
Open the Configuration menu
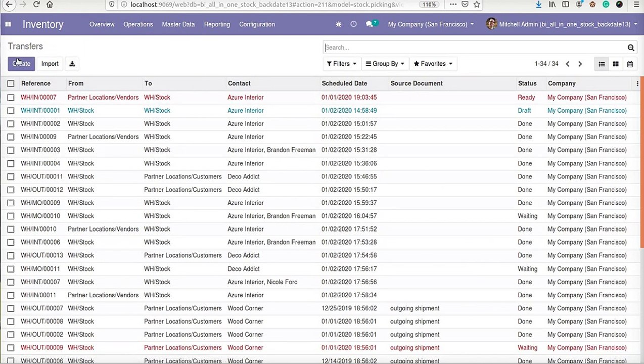[x=257, y=24]
